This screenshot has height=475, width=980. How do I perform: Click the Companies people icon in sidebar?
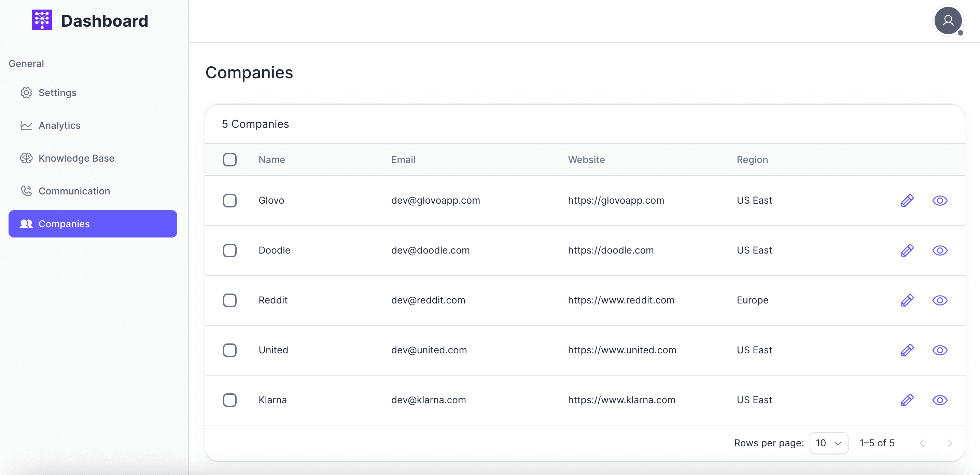pyautogui.click(x=26, y=224)
